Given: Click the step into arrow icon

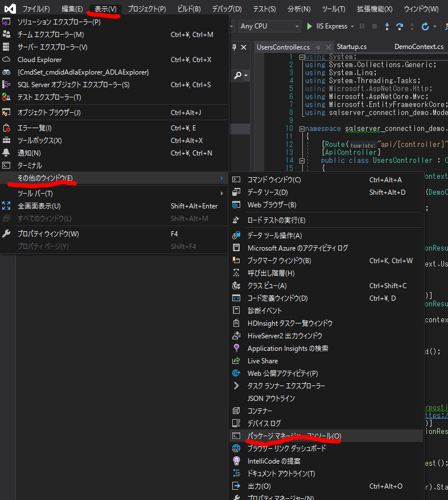Looking at the screenshot, I should point(387,26).
